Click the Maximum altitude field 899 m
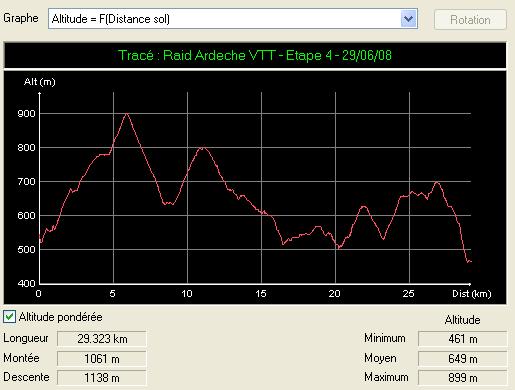This screenshot has width=515, height=390. click(462, 378)
